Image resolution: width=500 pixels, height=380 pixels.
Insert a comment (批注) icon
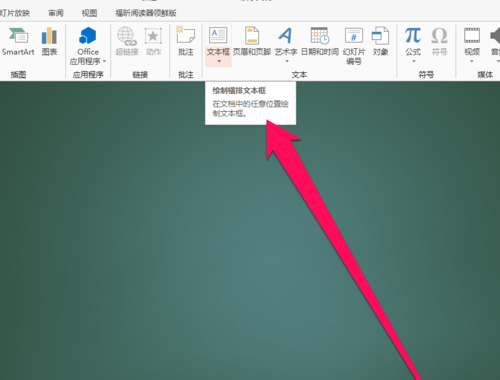click(x=186, y=35)
